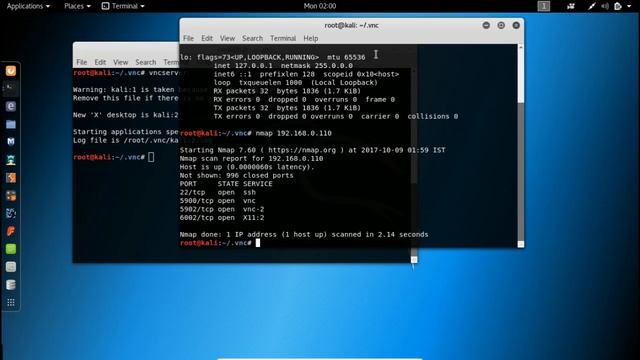This screenshot has height=360, width=640.
Task: Click the 'Not shown: 996 closed ports' line
Action: tap(236, 176)
